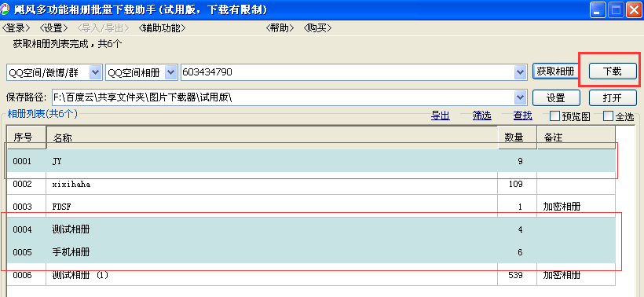
Task: Open the 购买 menu
Action: coord(317,28)
